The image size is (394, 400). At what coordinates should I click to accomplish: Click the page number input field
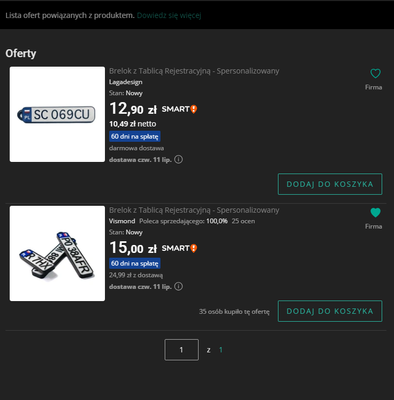click(181, 350)
